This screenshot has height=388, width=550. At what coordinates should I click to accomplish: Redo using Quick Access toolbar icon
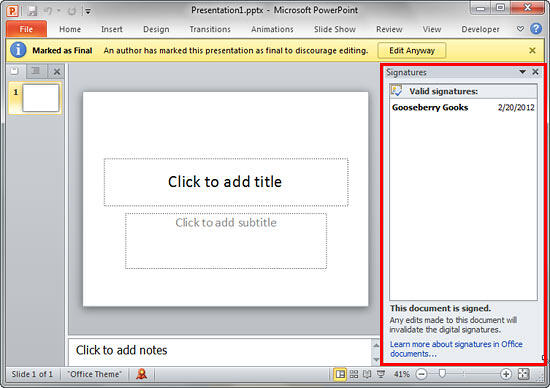[72, 11]
